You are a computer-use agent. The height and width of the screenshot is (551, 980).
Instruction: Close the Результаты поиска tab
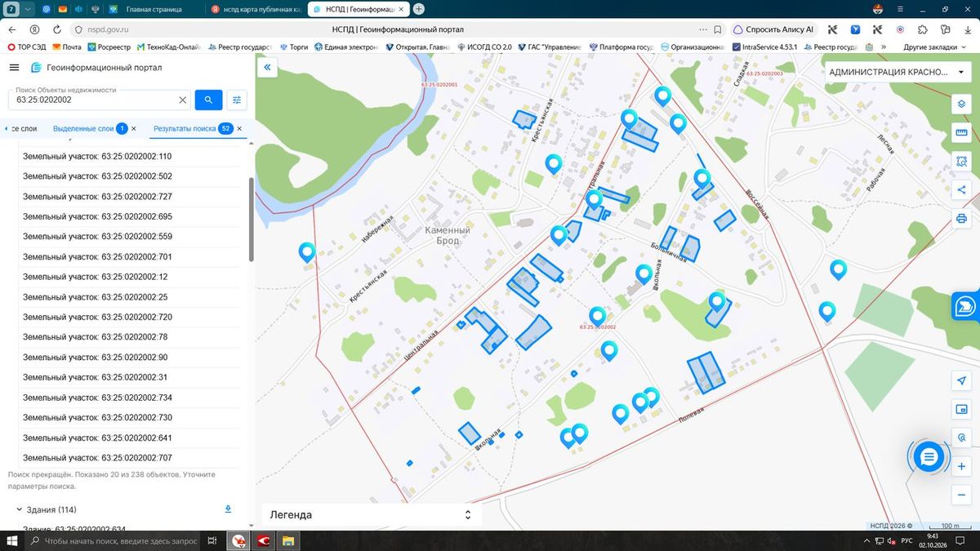pos(239,129)
